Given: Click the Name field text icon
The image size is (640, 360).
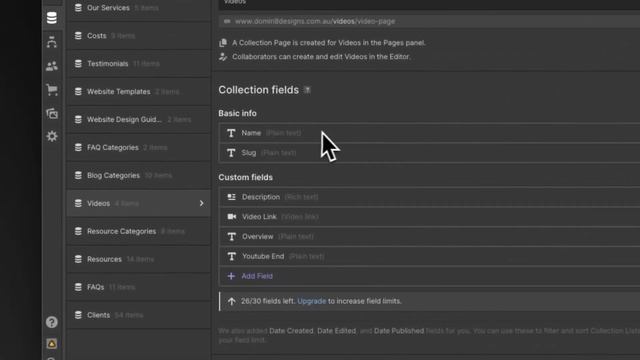Looking at the screenshot, I should [x=231, y=133].
